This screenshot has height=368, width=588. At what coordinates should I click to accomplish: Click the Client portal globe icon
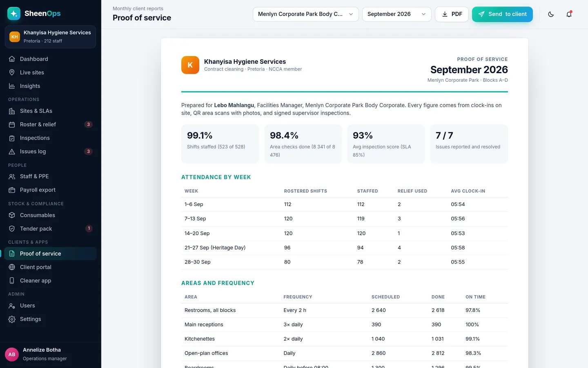pyautogui.click(x=12, y=267)
